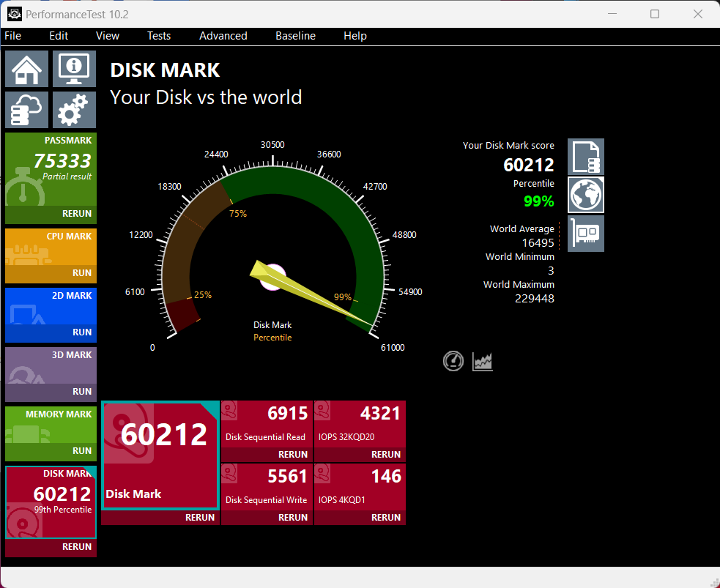Open the world globe comparison icon
Image resolution: width=720 pixels, height=588 pixels.
point(586,195)
